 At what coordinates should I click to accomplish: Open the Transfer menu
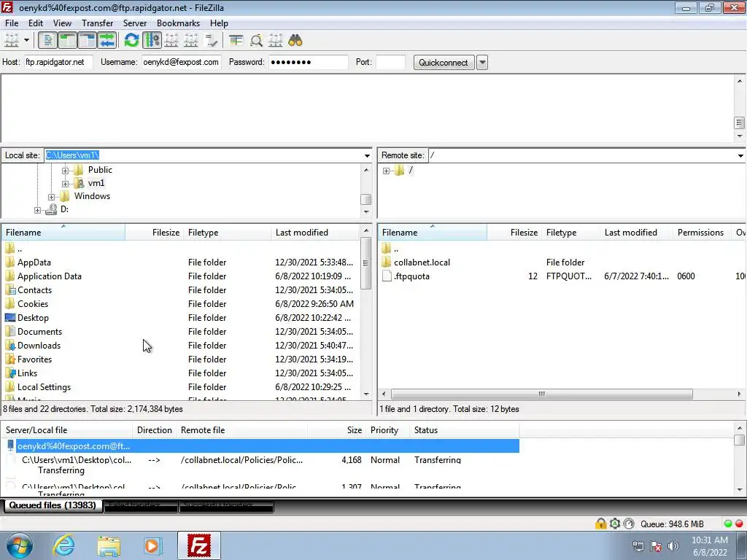click(97, 23)
